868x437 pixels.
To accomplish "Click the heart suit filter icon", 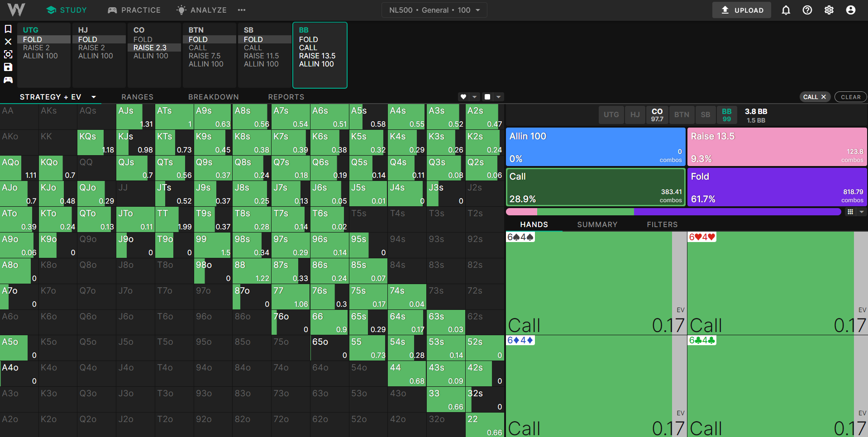I will (463, 97).
